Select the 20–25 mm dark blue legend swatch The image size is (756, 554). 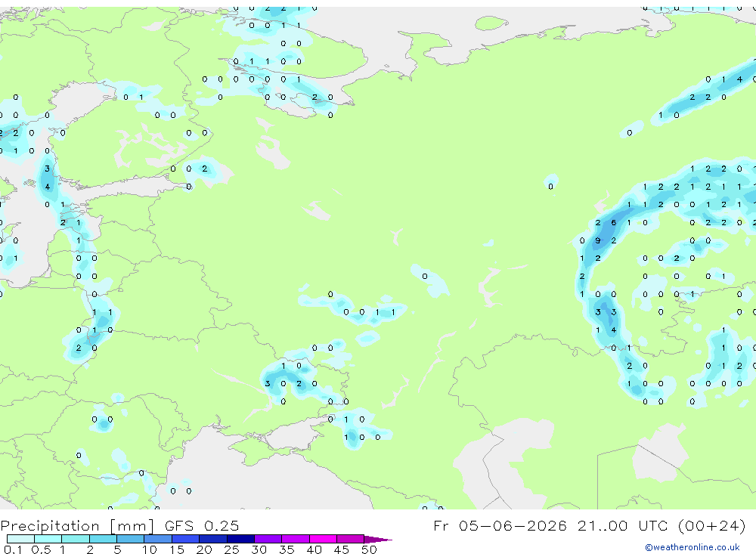pyautogui.click(x=213, y=539)
